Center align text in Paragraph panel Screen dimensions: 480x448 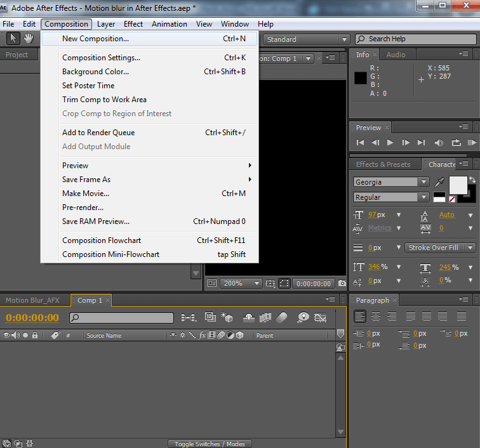click(x=376, y=316)
